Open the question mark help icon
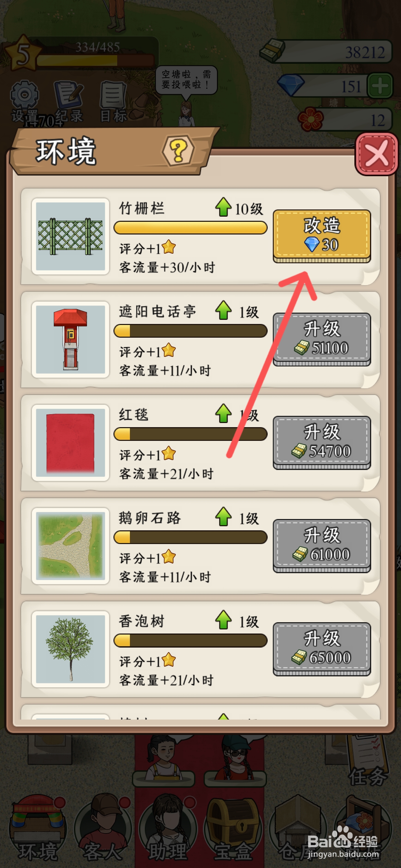The image size is (401, 868). (x=178, y=150)
